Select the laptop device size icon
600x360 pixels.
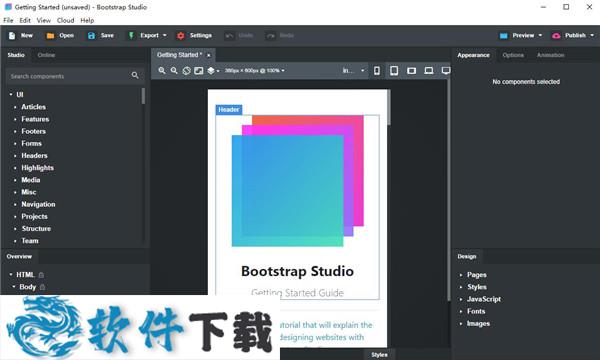(x=429, y=71)
